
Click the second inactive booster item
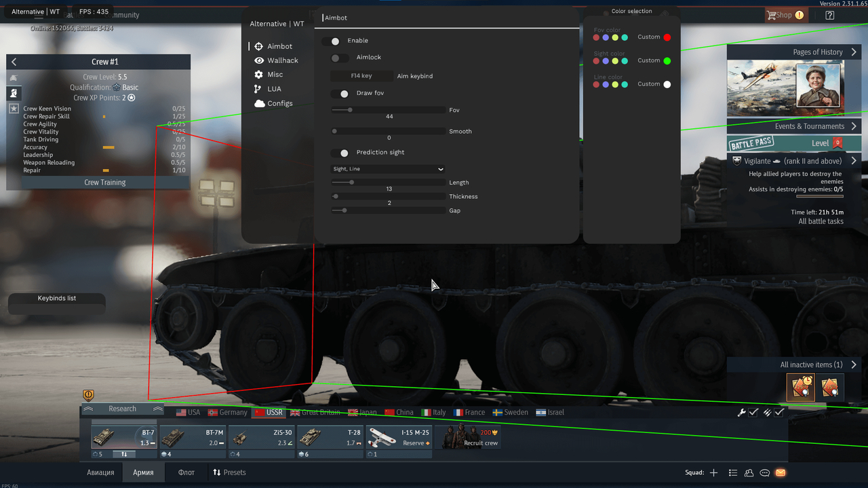coord(830,388)
